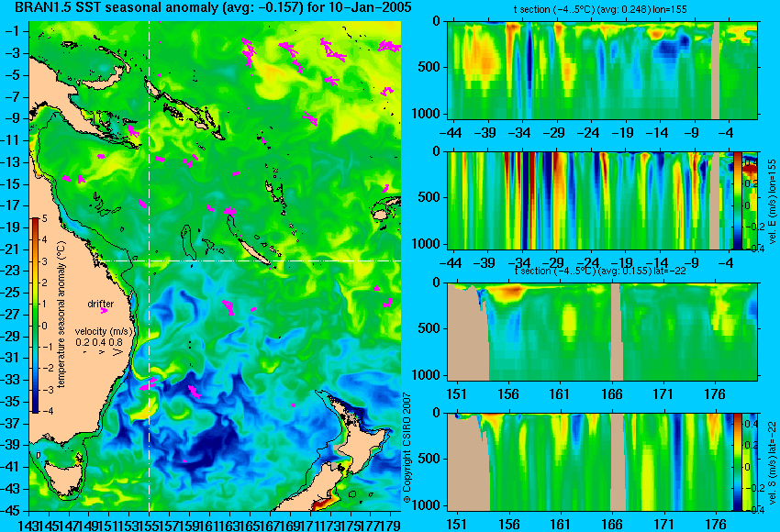
Task: Click the '176' label under the lat=-22 temperature section
Action: pyautogui.click(x=715, y=394)
